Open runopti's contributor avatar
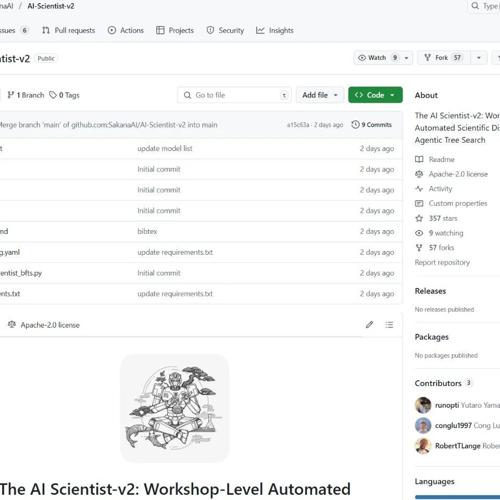Viewport: 500px width, 500px height. (423, 405)
